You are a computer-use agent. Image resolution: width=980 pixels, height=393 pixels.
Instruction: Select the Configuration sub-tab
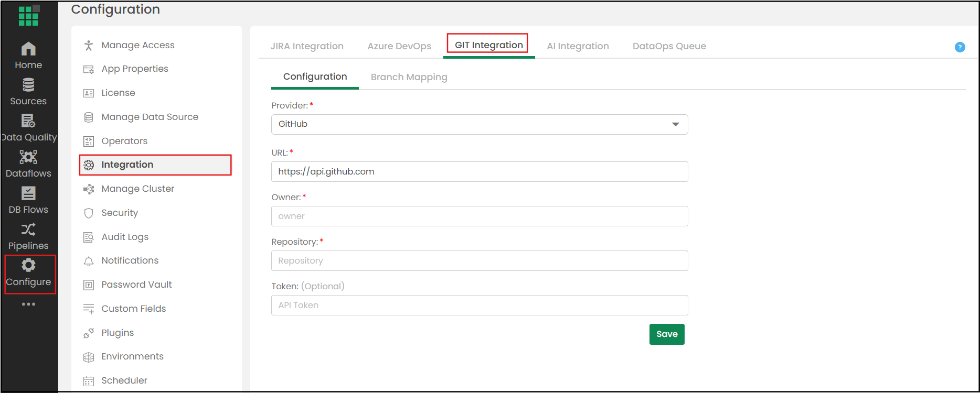point(315,77)
